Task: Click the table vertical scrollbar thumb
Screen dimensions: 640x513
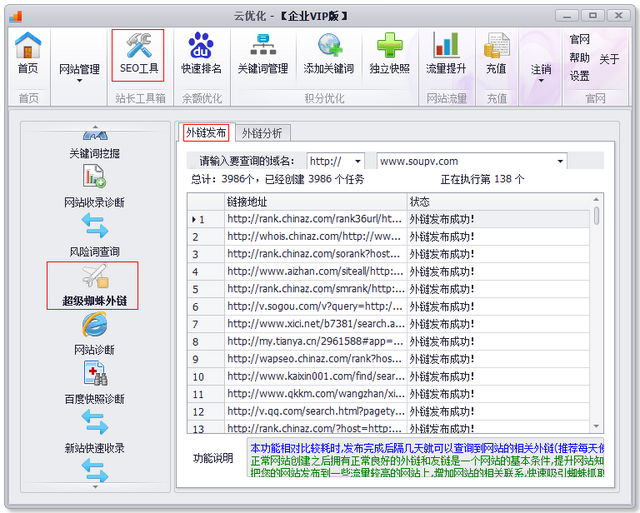Action: 596,215
